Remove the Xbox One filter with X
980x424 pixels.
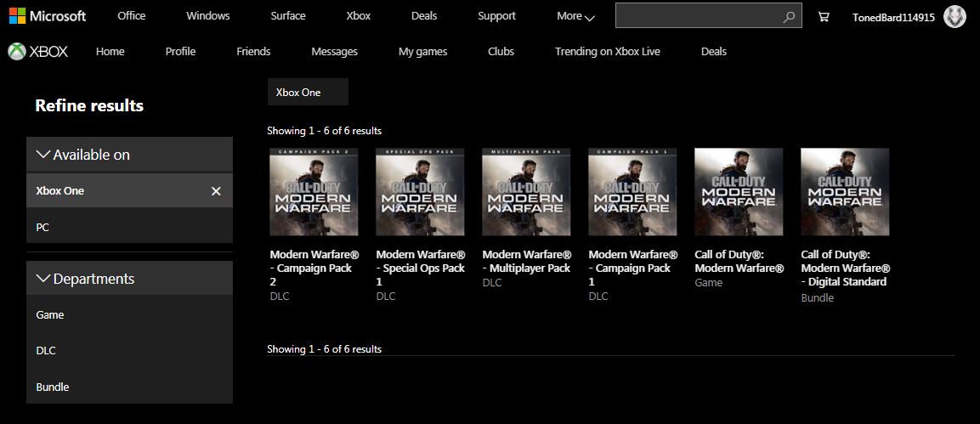[x=216, y=191]
